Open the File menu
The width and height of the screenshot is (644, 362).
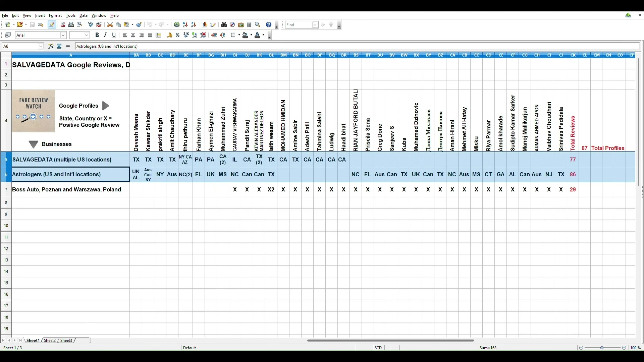(x=5, y=15)
